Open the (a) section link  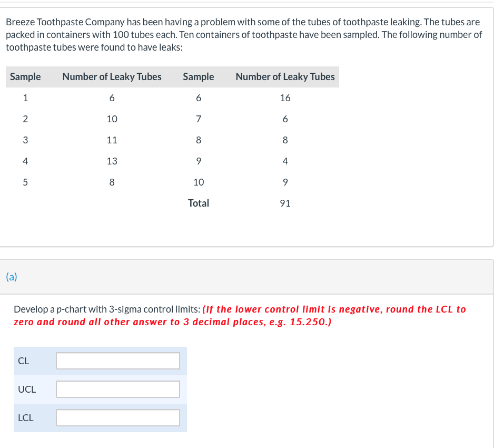[12, 277]
